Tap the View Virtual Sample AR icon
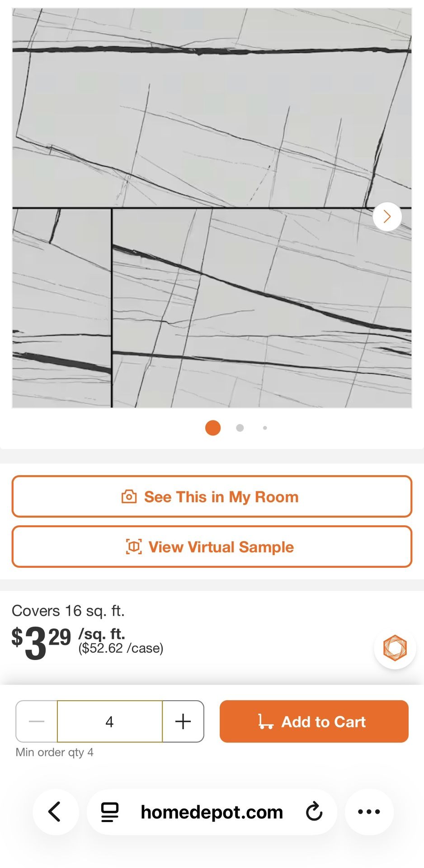This screenshot has width=424, height=868. (x=134, y=547)
